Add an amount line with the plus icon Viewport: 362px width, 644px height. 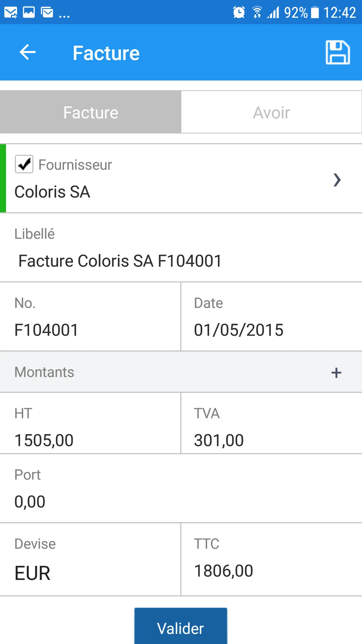[336, 373]
